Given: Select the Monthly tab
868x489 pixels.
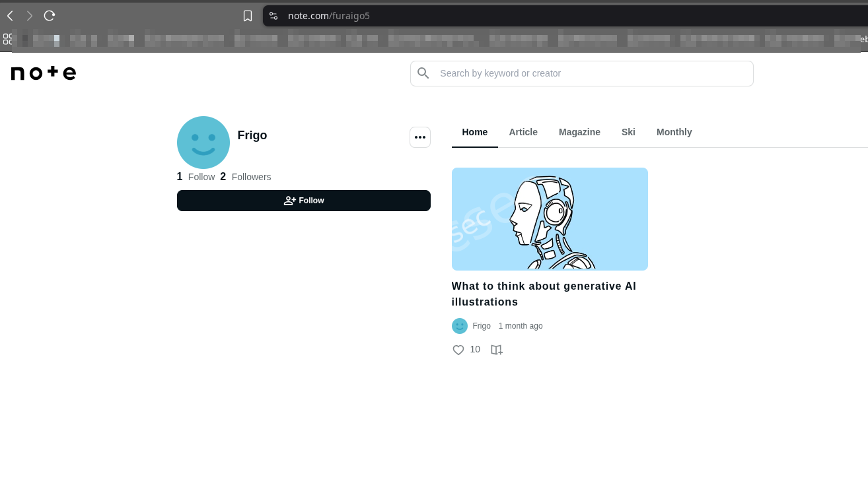Looking at the screenshot, I should [674, 132].
